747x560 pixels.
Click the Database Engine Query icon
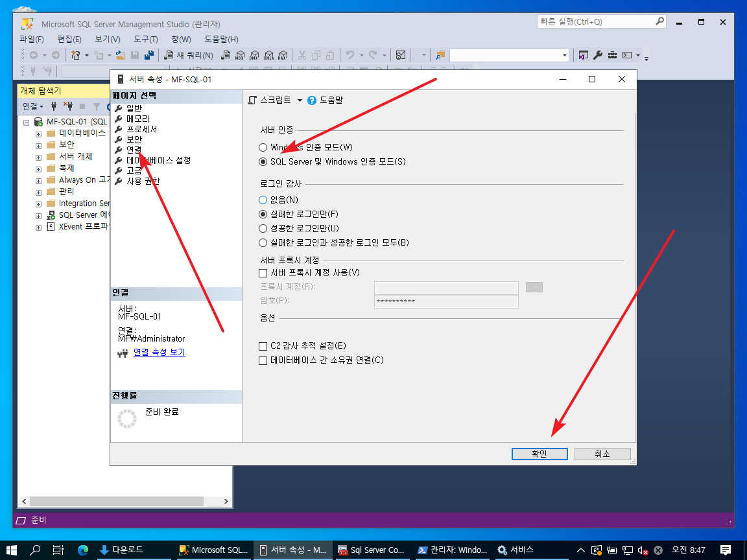click(226, 55)
